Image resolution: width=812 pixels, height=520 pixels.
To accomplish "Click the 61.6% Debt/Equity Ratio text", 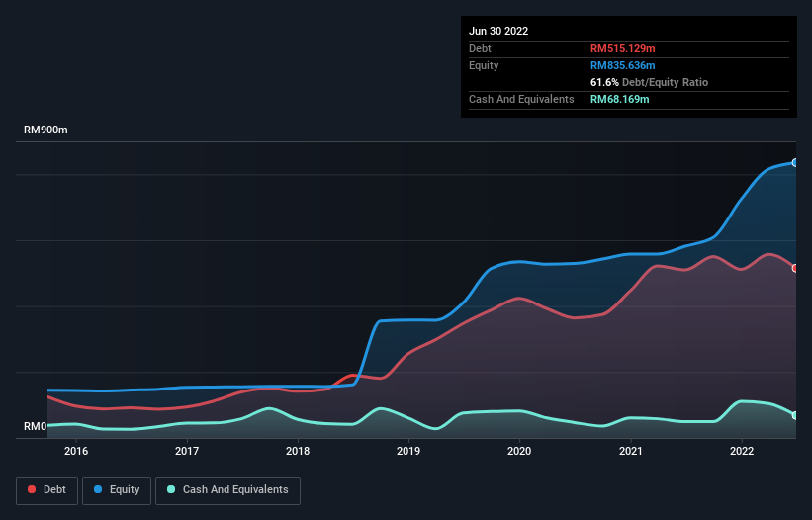I will point(650,82).
